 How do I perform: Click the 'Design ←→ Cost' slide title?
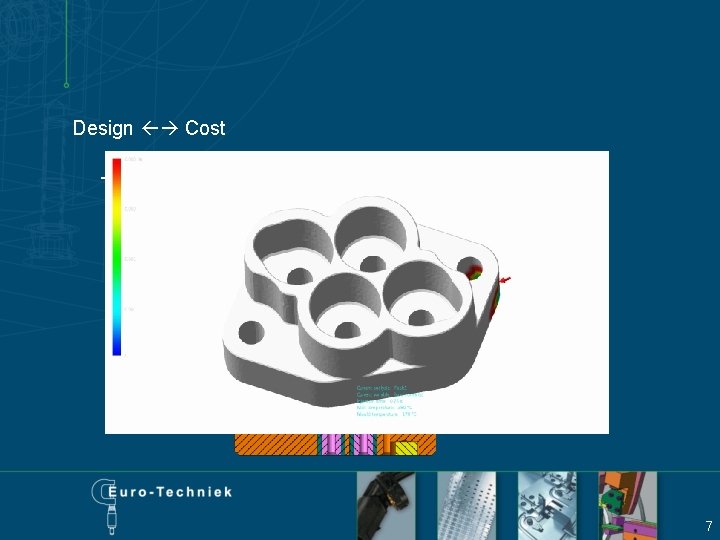pyautogui.click(x=149, y=128)
